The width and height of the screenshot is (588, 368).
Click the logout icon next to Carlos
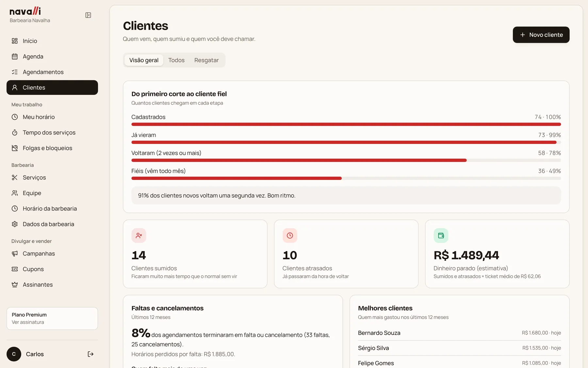[x=90, y=354]
